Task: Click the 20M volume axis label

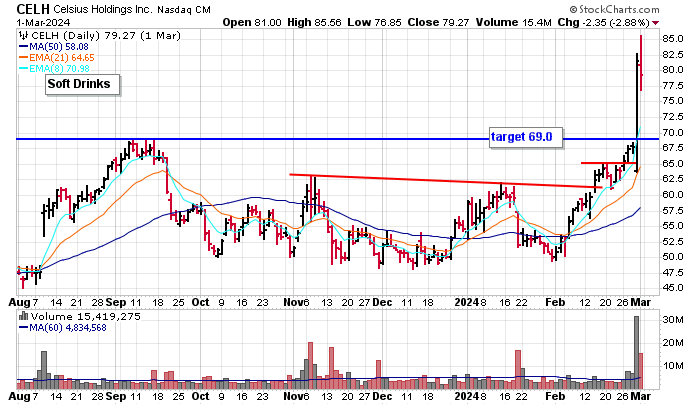Action: pos(673,342)
